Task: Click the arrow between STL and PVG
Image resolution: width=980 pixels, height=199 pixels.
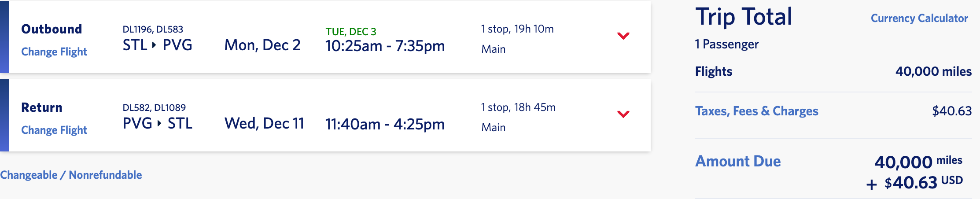Action: (154, 45)
